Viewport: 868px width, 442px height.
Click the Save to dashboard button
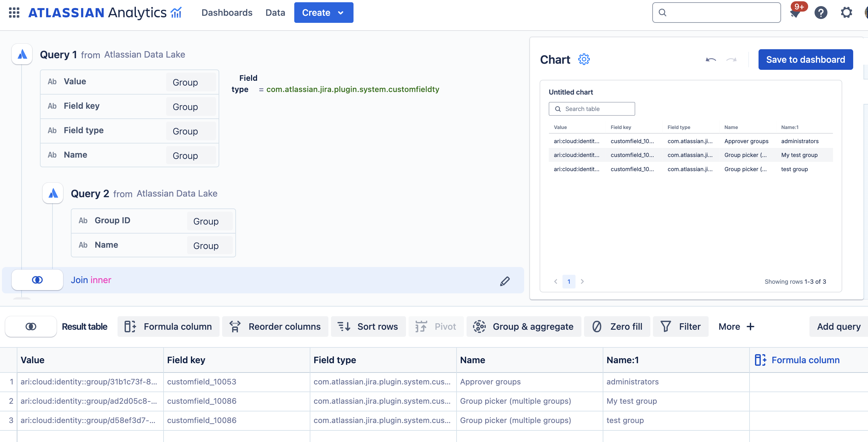pyautogui.click(x=805, y=59)
